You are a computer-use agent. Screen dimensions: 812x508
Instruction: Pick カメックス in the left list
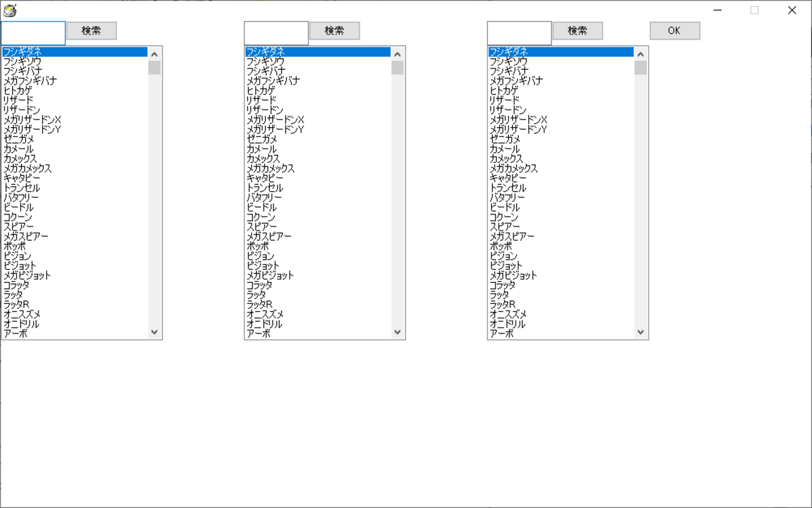point(74,159)
